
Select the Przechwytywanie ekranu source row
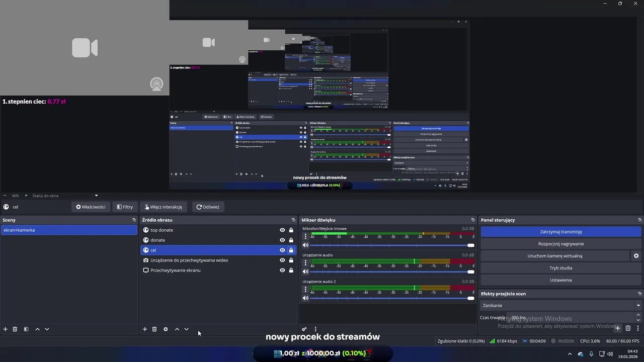pos(218,270)
